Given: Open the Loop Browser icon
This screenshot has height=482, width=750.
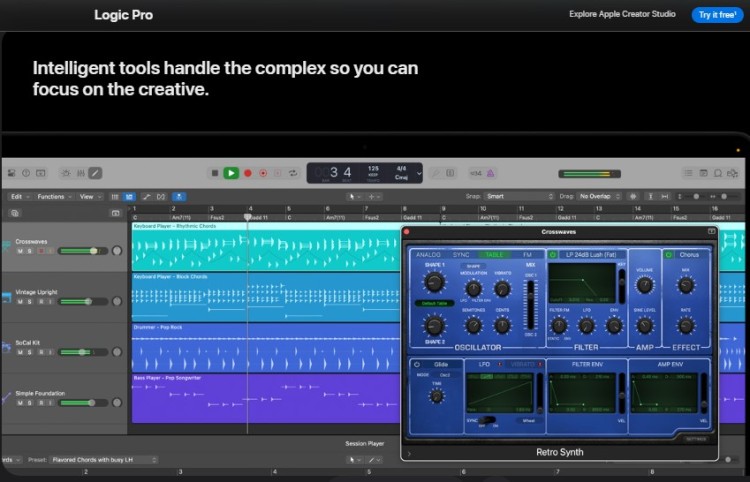Looking at the screenshot, I should coord(718,173).
